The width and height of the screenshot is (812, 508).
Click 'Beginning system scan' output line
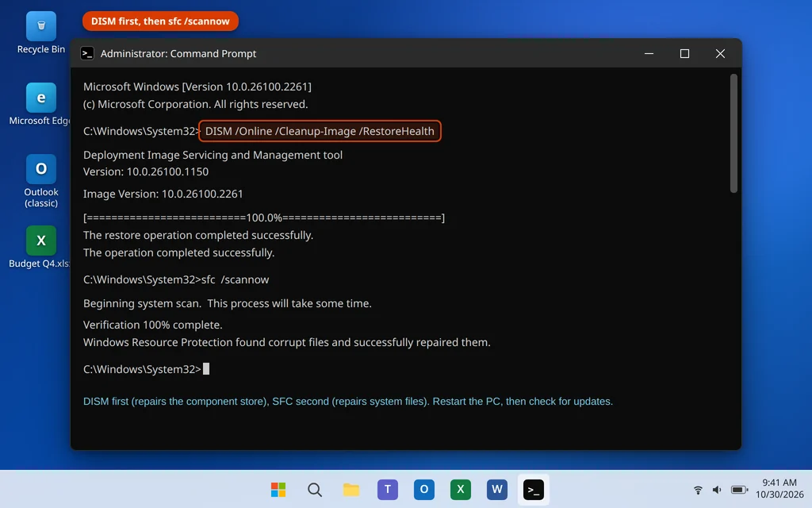pos(228,303)
